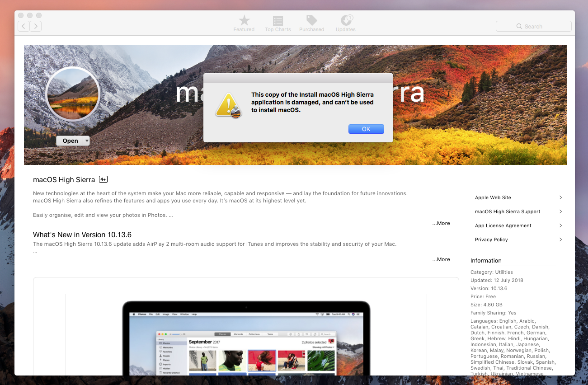
Task: Click chevron beside App License Agreement
Action: pos(560,225)
